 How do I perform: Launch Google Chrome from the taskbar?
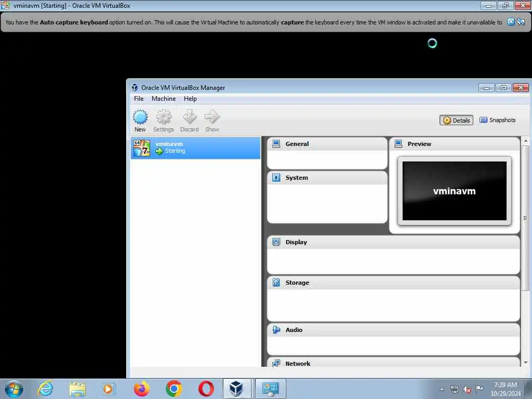(174, 389)
